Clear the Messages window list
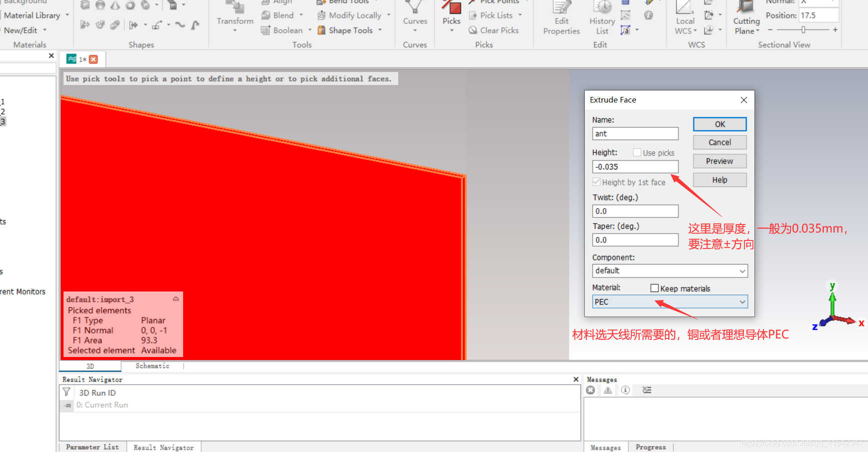Image resolution: width=868 pixels, height=452 pixels. (x=647, y=390)
